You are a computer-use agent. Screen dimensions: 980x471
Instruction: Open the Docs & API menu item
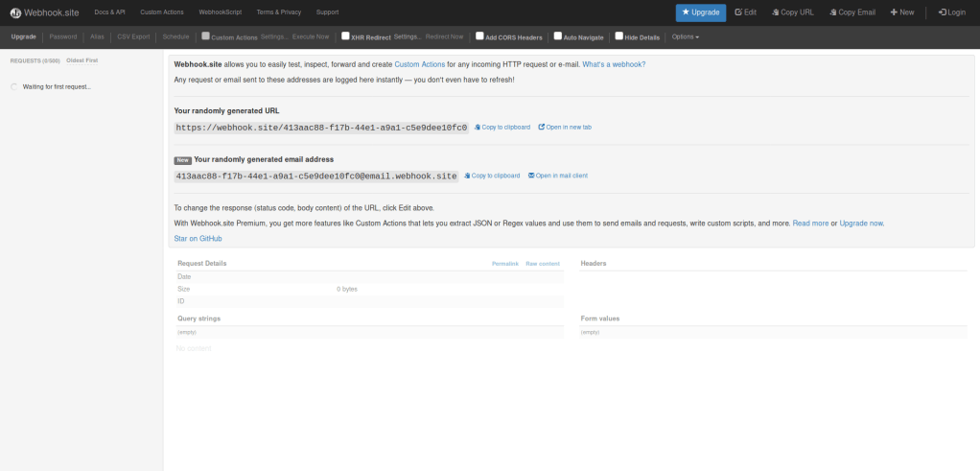[x=108, y=12]
